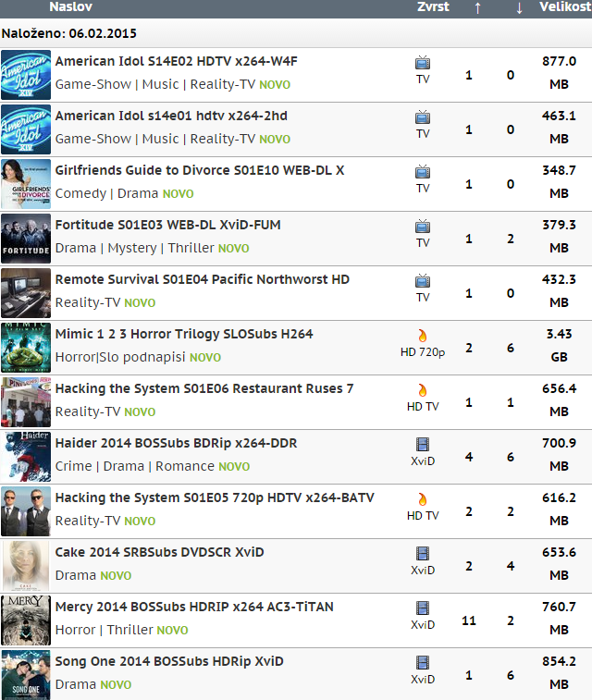Click XviD film icon for Cake 2014
592x700 pixels.
423,553
